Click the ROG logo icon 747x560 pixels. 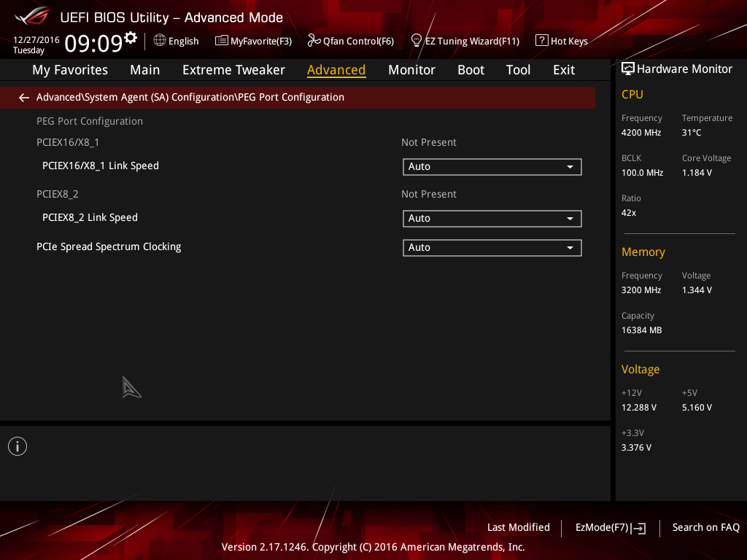pos(31,16)
